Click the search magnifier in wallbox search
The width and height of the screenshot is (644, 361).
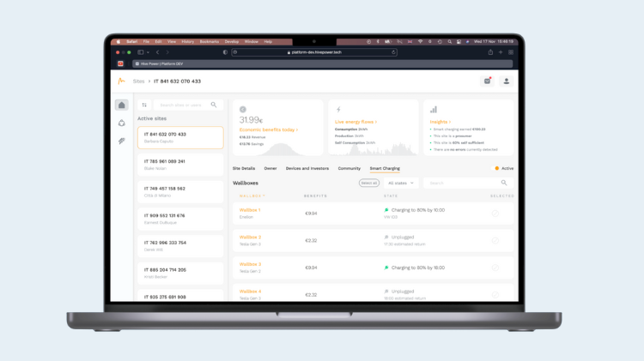(504, 183)
